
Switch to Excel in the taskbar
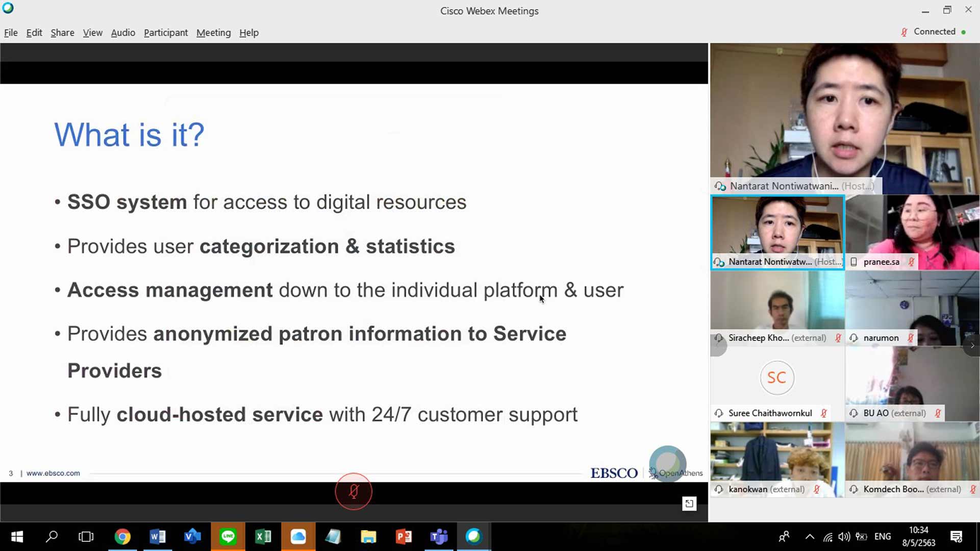(263, 537)
